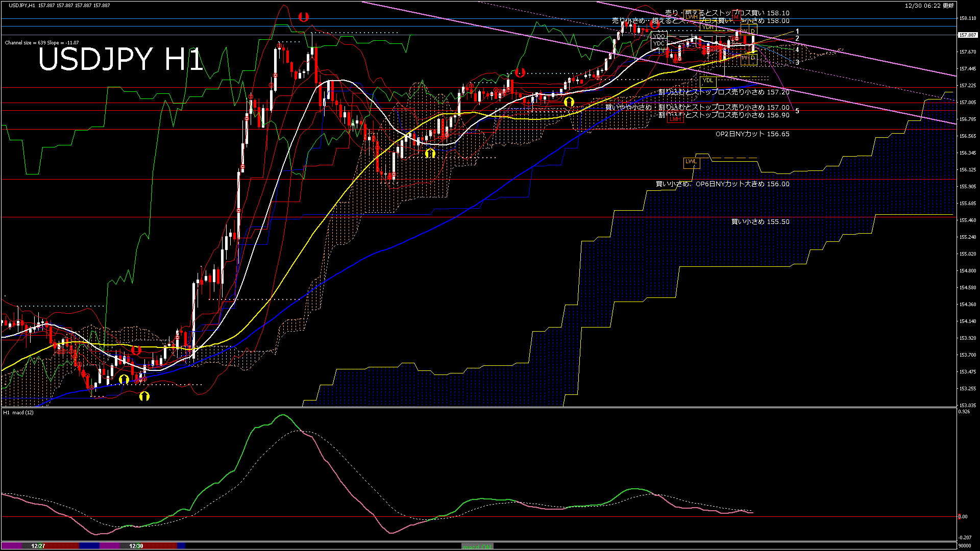Click the LWL orange label box
The width and height of the screenshot is (980, 551).
point(691,162)
